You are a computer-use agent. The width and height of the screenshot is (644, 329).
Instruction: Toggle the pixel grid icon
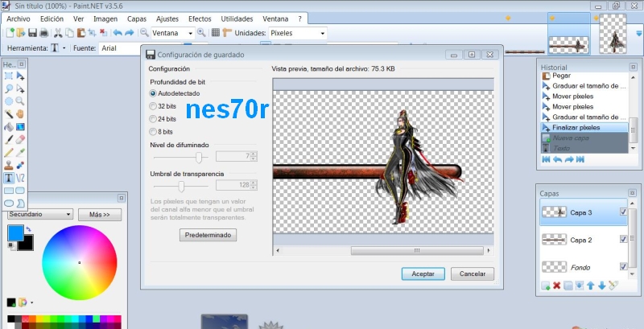coord(216,33)
